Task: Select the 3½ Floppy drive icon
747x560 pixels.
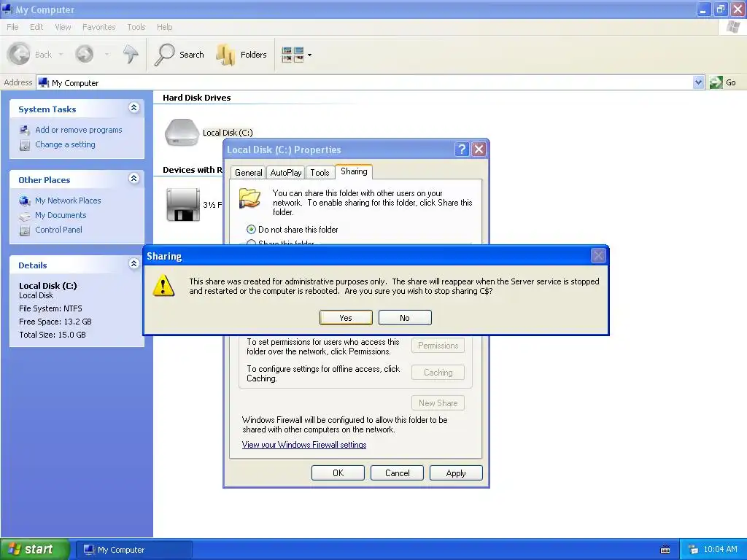Action: pyautogui.click(x=183, y=204)
